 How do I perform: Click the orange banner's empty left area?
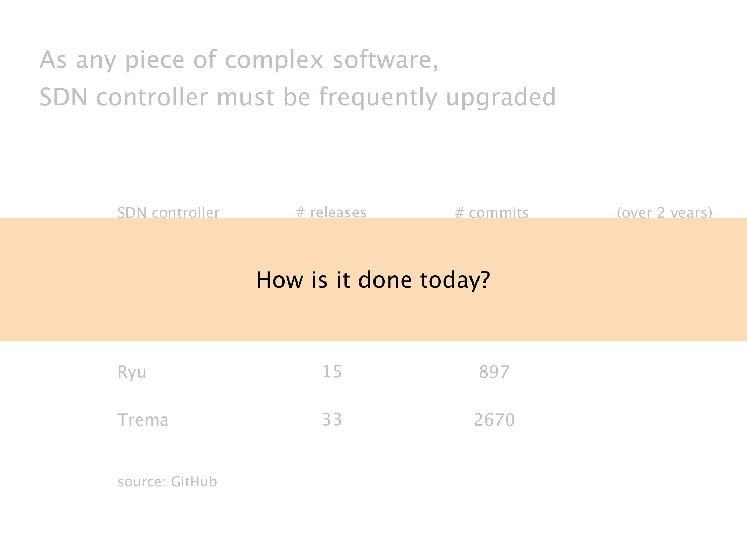tap(105, 280)
